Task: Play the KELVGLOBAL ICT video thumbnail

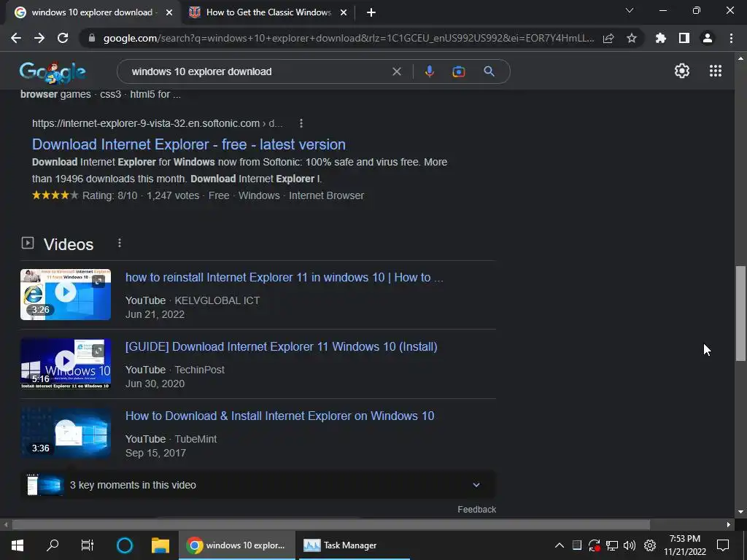Action: point(66,295)
